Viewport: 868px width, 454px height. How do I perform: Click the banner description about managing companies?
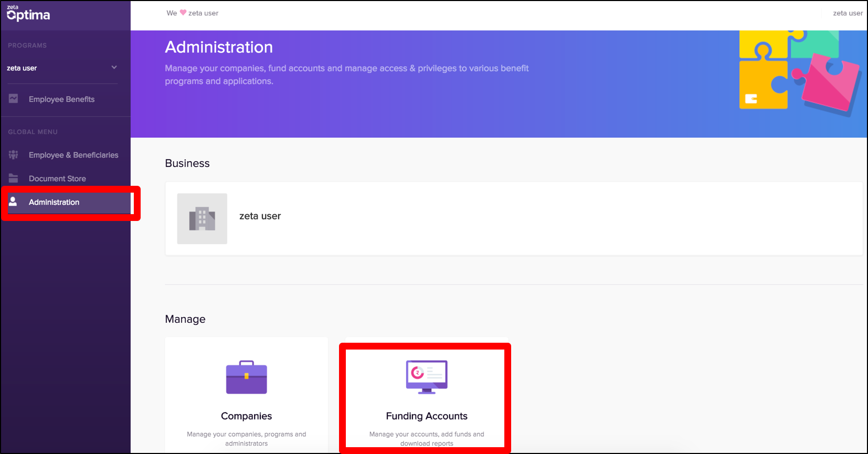tap(346, 75)
